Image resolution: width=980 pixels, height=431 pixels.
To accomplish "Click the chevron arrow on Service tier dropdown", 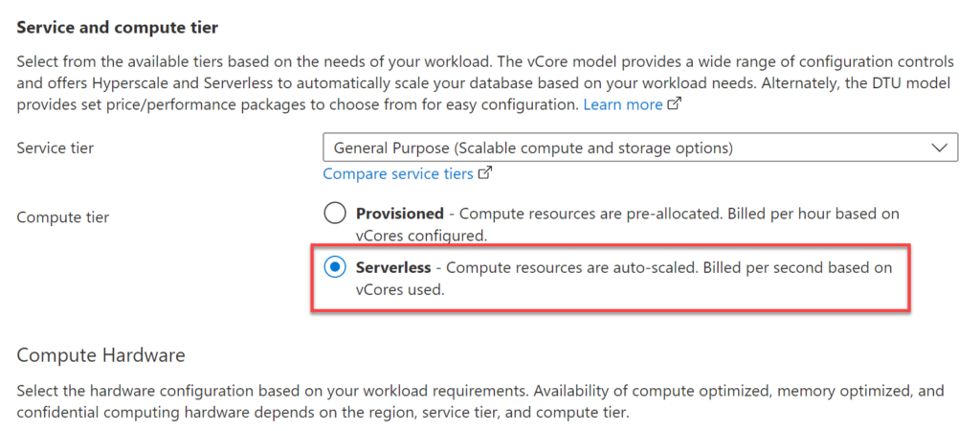I will click(938, 147).
